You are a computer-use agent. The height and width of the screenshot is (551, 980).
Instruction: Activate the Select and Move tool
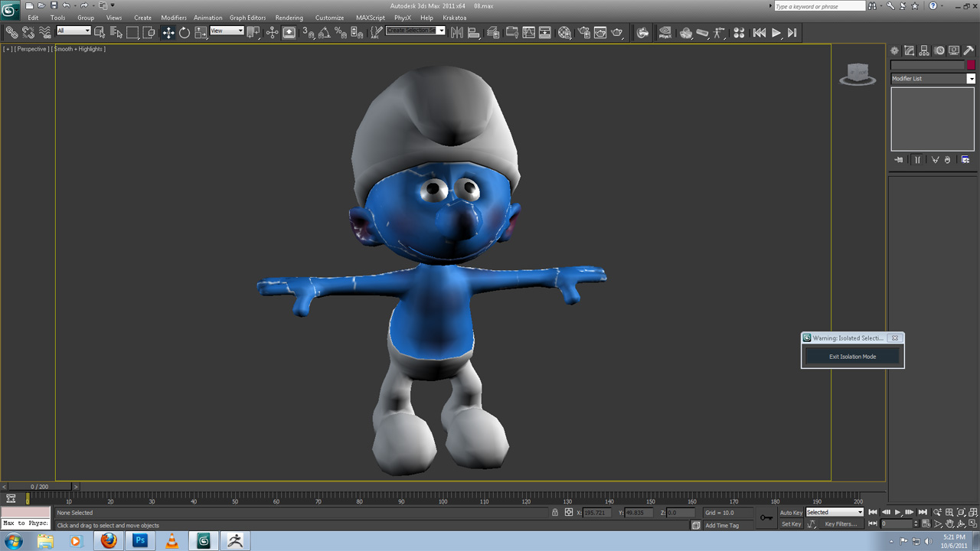168,32
